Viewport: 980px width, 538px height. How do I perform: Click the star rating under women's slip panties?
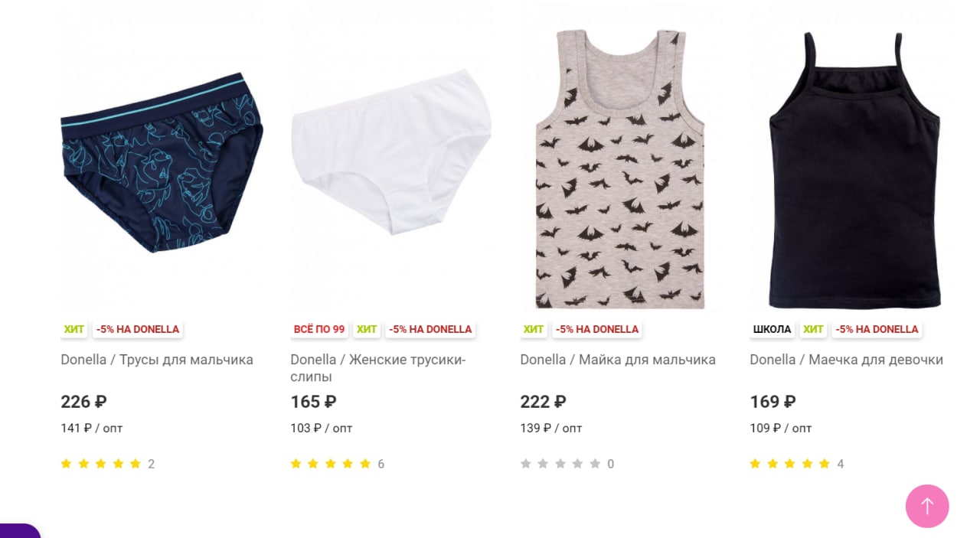point(331,464)
